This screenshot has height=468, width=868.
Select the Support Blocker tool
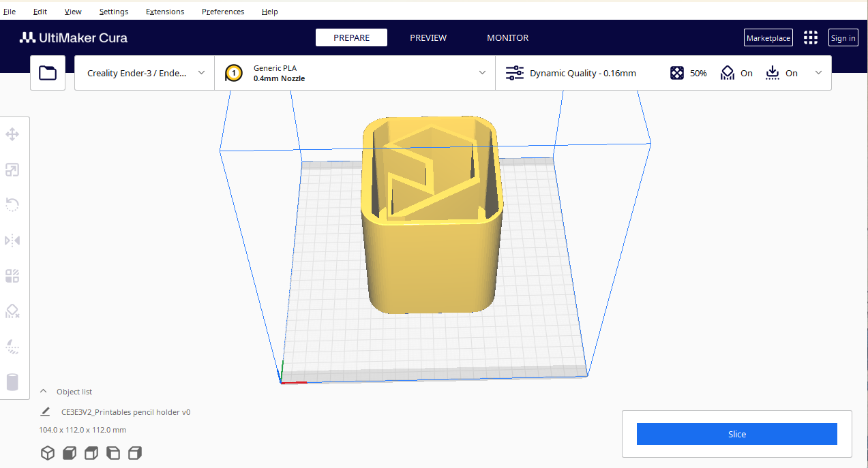12,311
